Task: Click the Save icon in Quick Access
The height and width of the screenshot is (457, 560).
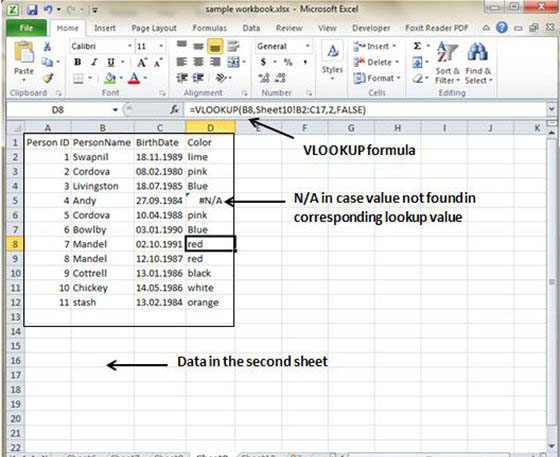Action: click(x=32, y=10)
